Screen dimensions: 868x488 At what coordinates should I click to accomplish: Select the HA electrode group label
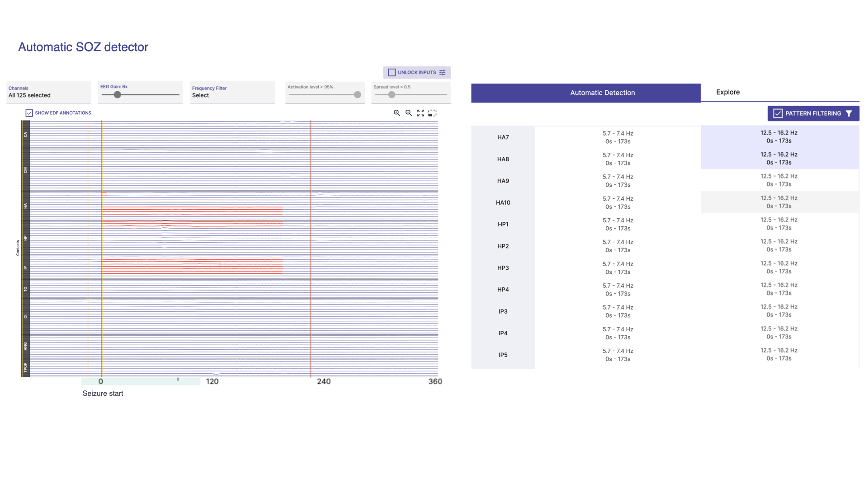[25, 206]
